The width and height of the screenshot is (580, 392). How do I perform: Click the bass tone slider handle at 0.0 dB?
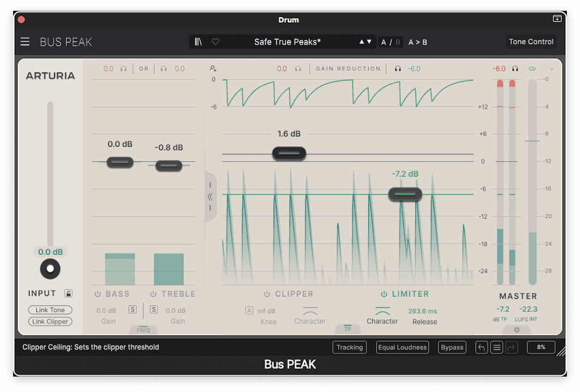click(120, 162)
